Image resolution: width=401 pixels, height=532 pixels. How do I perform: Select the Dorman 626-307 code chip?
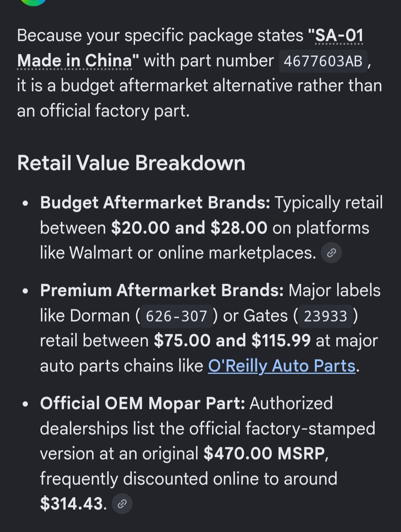176,316
